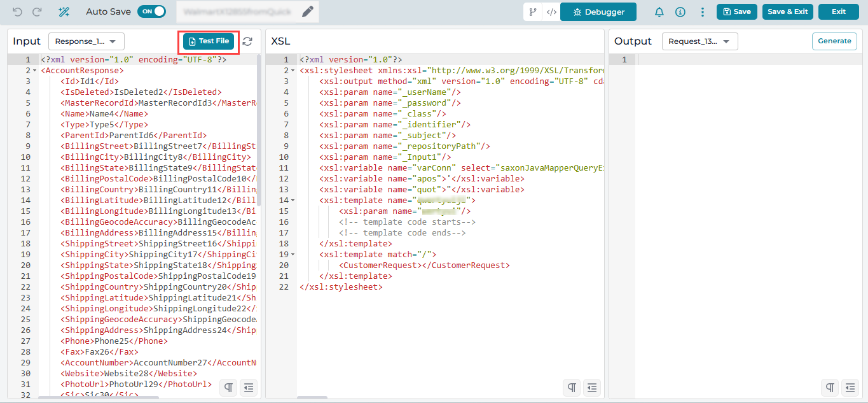Screen dimensions: 868x403
Task: Click the CustomerRequest line in XSL
Action: [x=424, y=265]
